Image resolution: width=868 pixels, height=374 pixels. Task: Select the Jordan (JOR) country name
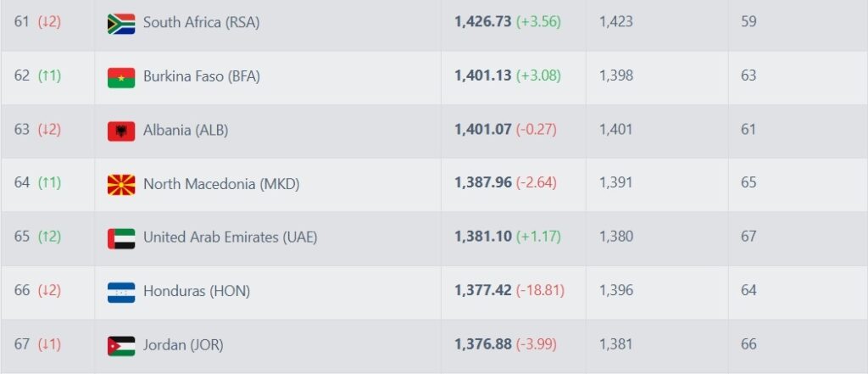(183, 345)
